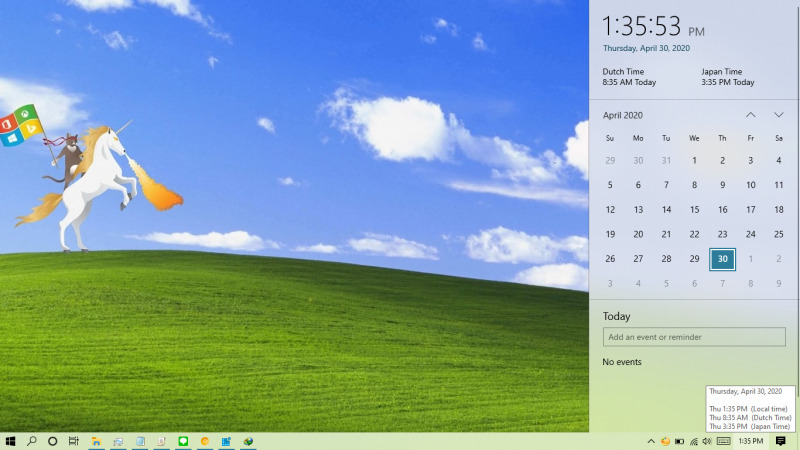Click the volume speaker tray icon
This screenshot has width=800, height=450.
pyautogui.click(x=708, y=441)
